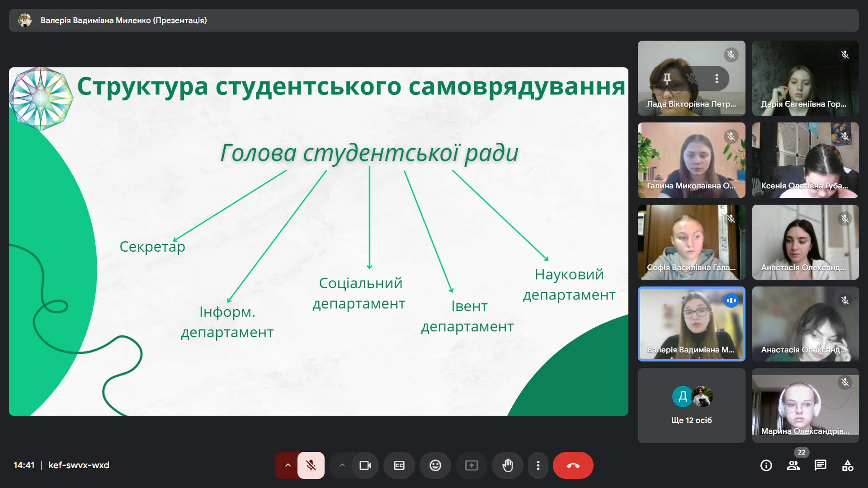Image resolution: width=868 pixels, height=488 pixels.
Task: Leave the call with red hang-up button
Action: pyautogui.click(x=573, y=465)
